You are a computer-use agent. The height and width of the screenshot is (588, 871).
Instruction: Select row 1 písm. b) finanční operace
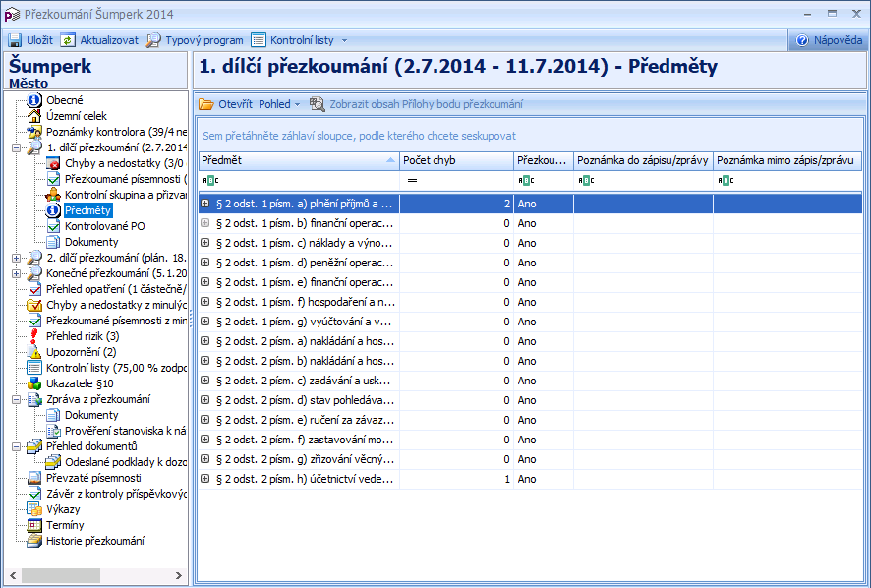point(531,223)
